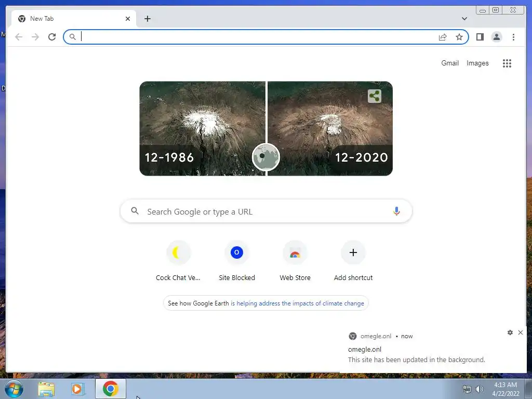Reload the current page
The height and width of the screenshot is (399, 532).
52,37
